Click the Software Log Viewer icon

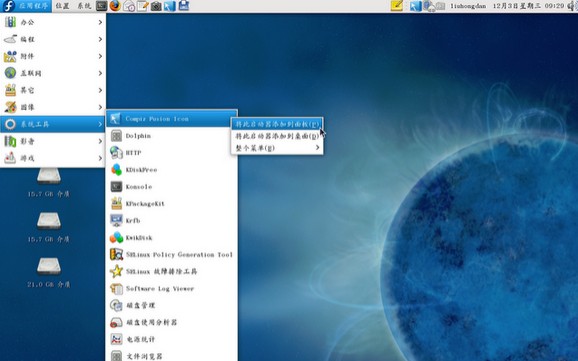(116, 289)
